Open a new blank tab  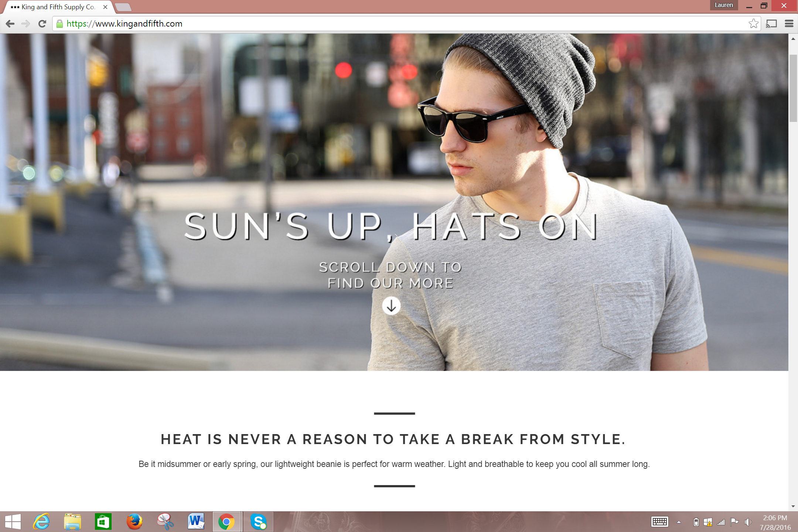click(123, 7)
